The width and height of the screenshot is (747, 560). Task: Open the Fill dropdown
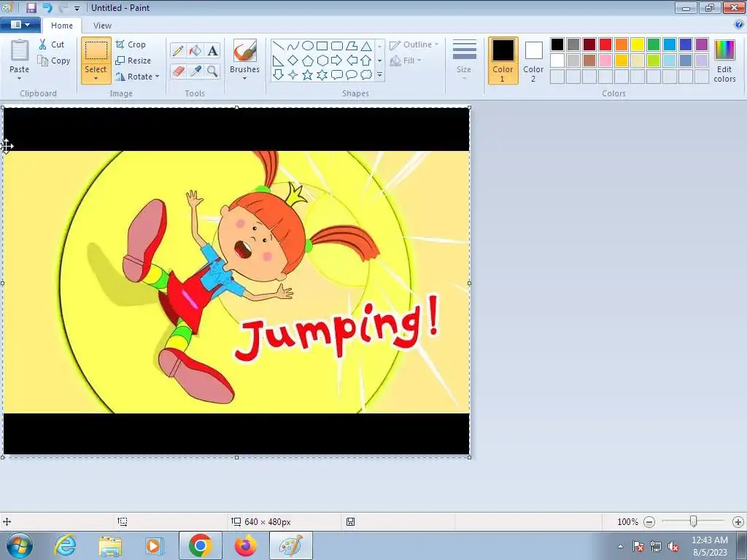[406, 61]
